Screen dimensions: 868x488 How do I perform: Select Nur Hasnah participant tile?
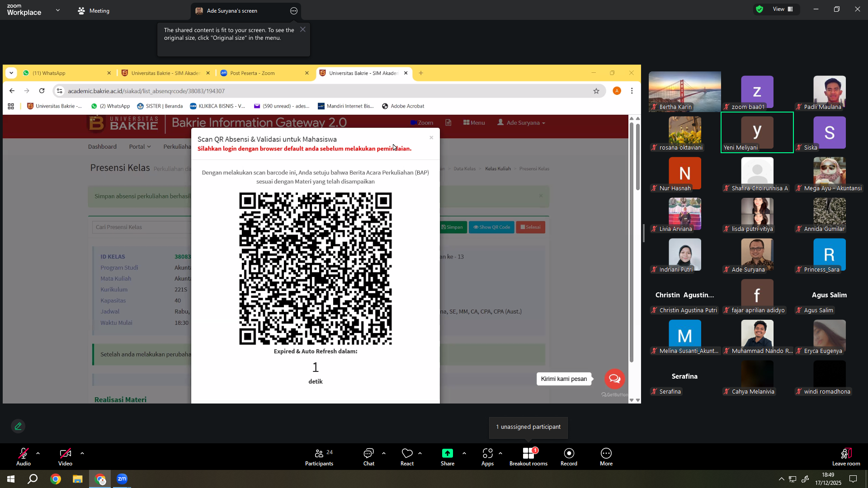685,173
